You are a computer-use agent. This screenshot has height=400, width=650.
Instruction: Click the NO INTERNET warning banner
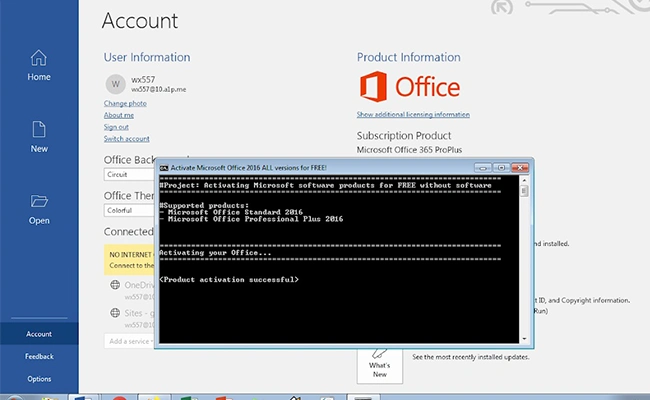[129, 260]
